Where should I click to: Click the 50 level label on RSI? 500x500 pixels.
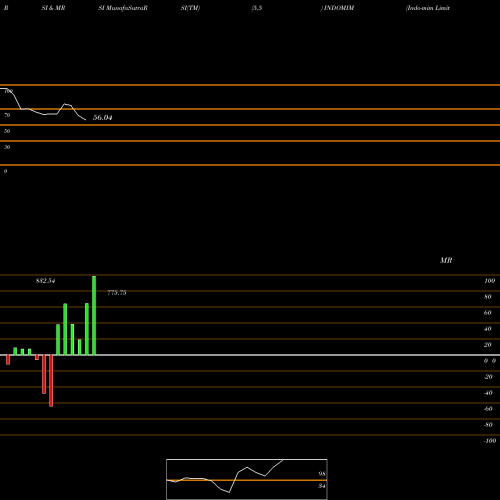pos(7,131)
